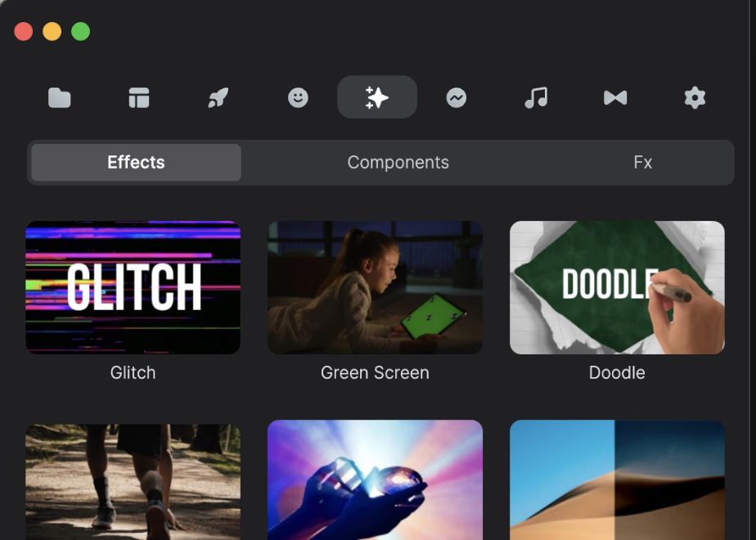Open the media folder panel

point(59,98)
